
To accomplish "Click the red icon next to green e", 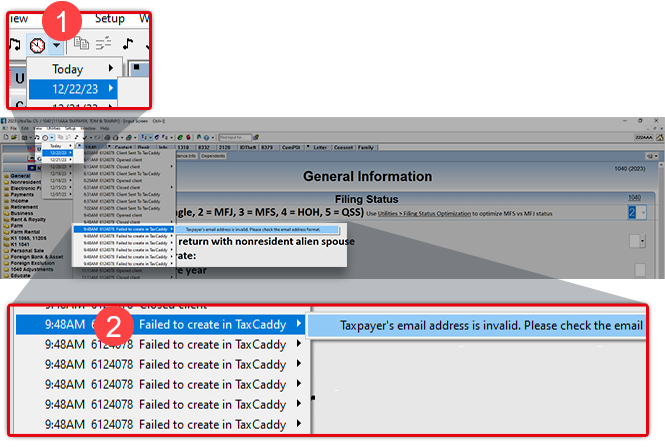I will pos(188,137).
